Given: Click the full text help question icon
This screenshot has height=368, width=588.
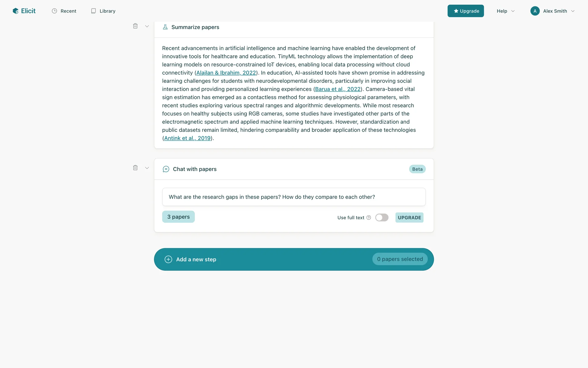Looking at the screenshot, I should [369, 217].
